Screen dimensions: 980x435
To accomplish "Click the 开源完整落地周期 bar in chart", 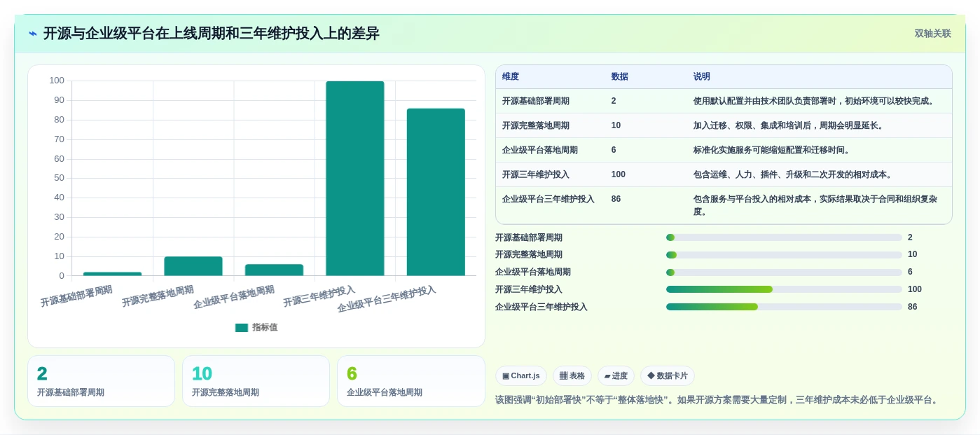I will [x=193, y=266].
